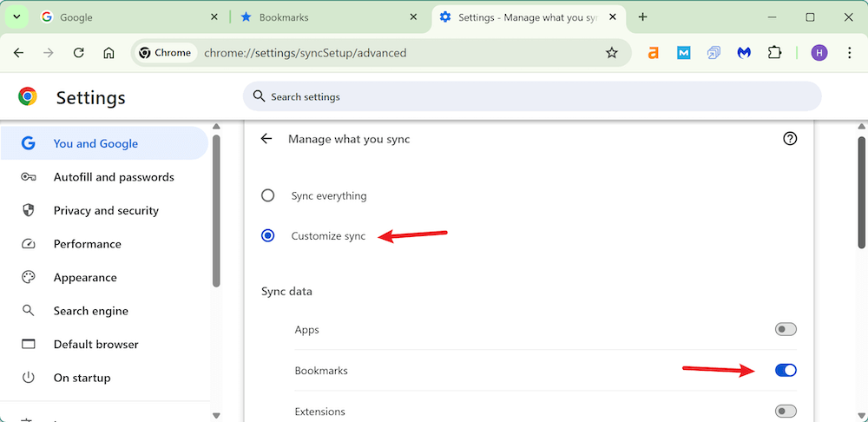Open the blue M extension icon
This screenshot has height=422, width=868.
684,53
